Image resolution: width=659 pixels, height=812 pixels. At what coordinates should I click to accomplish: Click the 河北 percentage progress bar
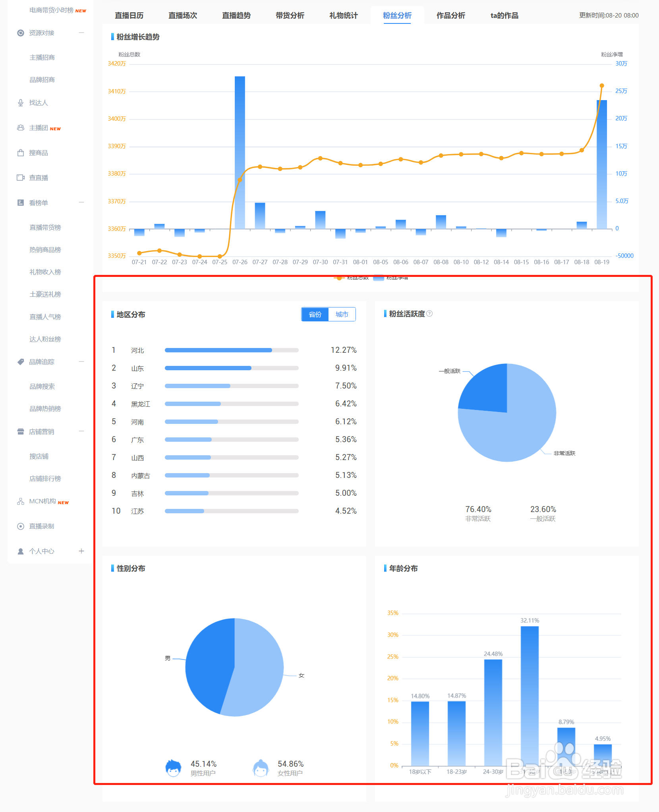pyautogui.click(x=232, y=350)
